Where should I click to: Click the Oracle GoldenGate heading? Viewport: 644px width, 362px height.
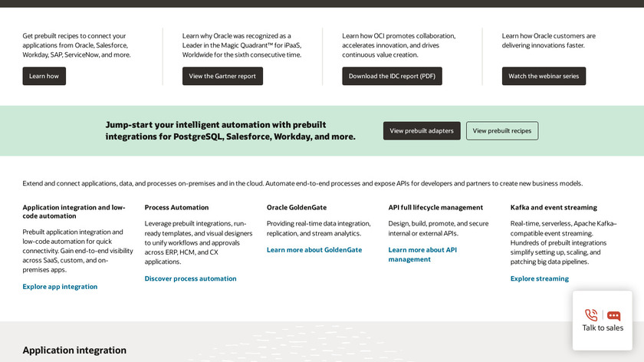point(298,207)
